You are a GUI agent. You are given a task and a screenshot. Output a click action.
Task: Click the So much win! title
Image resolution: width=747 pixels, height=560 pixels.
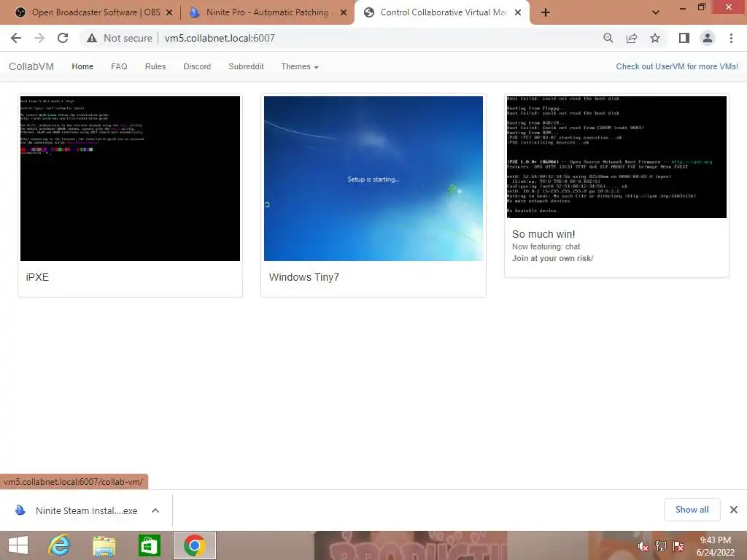543,234
